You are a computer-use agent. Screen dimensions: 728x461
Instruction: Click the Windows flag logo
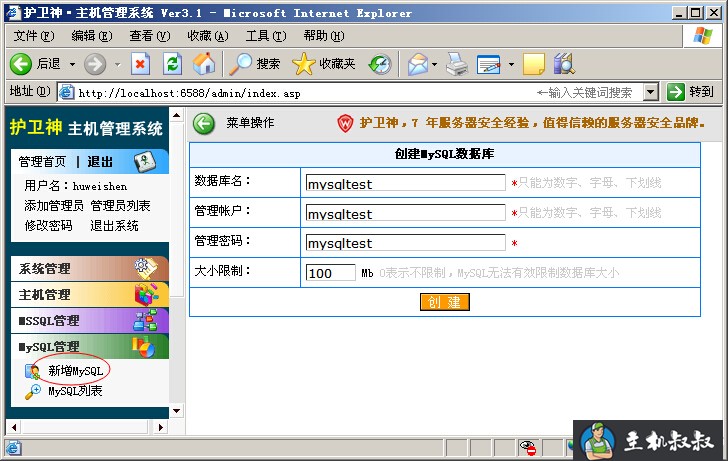click(x=703, y=35)
